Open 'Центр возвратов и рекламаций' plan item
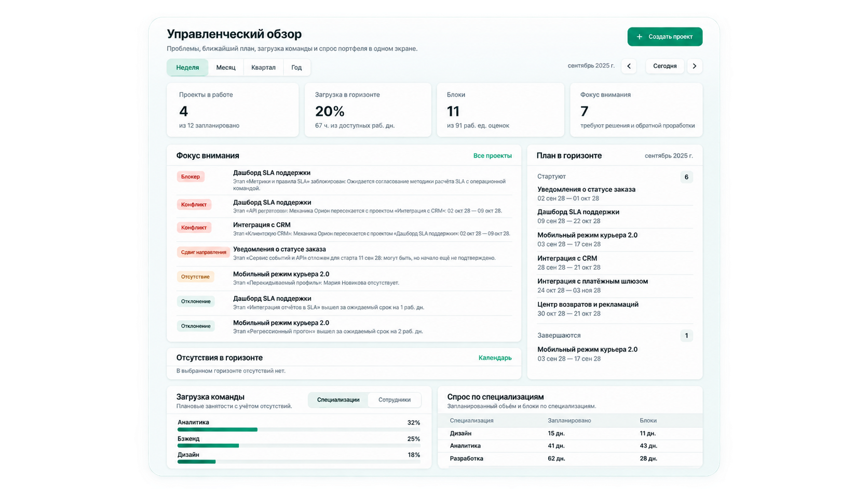The height and width of the screenshot is (489, 868). click(615, 309)
